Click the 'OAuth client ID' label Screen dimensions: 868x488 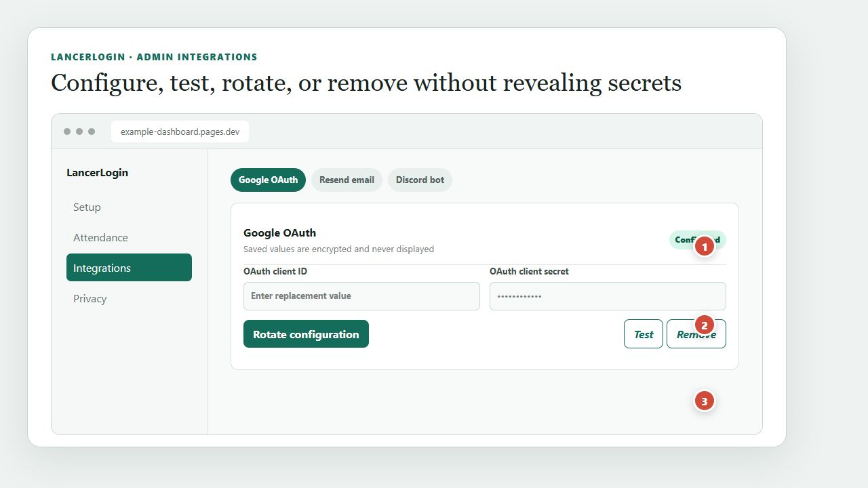point(275,271)
